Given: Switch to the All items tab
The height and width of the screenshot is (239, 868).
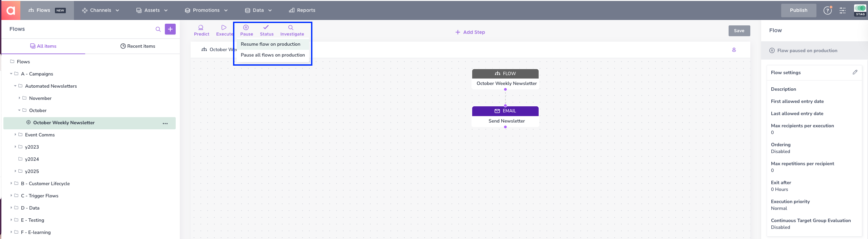Looking at the screenshot, I should (43, 46).
